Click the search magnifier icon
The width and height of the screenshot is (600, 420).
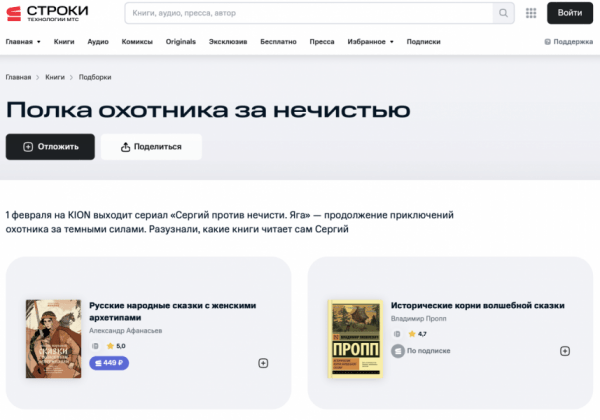(503, 13)
